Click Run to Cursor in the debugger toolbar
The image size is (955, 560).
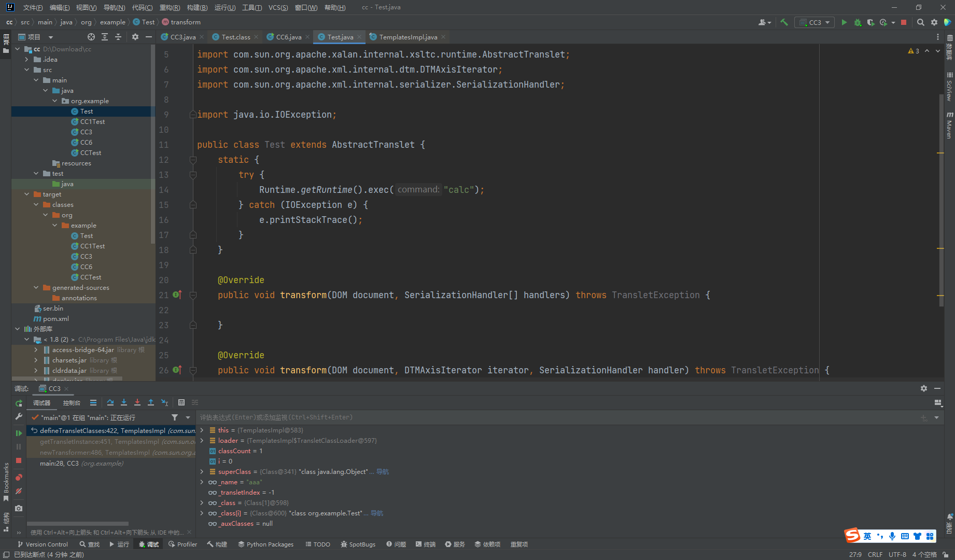[x=164, y=402]
